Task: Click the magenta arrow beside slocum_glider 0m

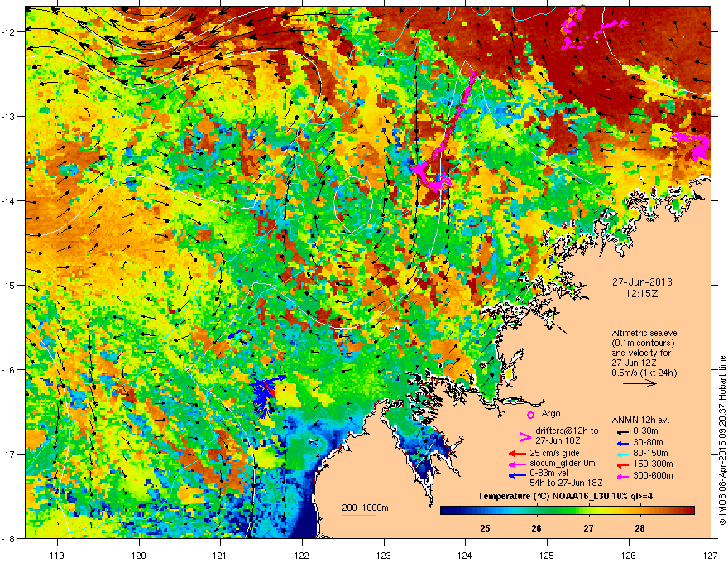Action: [517, 464]
